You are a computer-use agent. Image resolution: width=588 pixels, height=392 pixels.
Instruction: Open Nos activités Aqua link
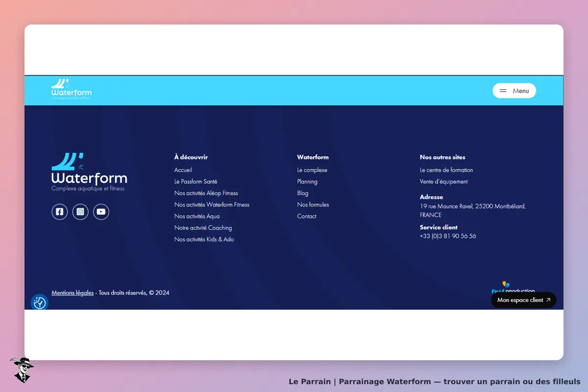coord(197,216)
